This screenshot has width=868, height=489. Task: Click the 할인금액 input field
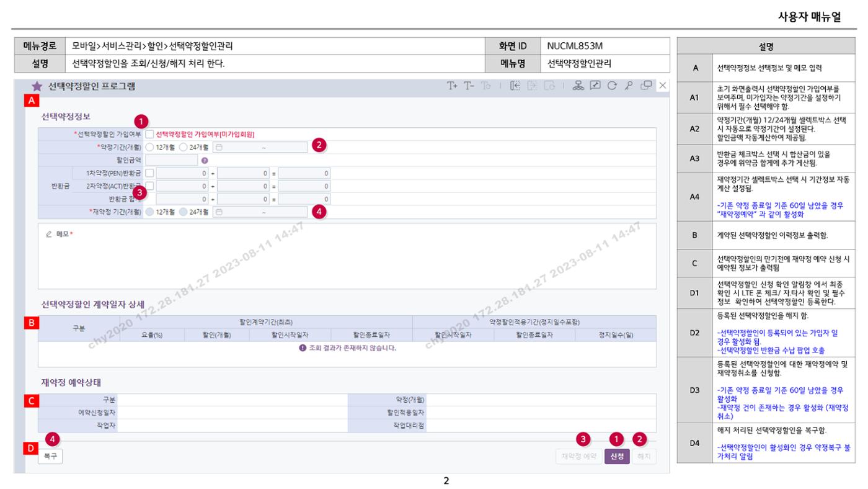(x=172, y=160)
